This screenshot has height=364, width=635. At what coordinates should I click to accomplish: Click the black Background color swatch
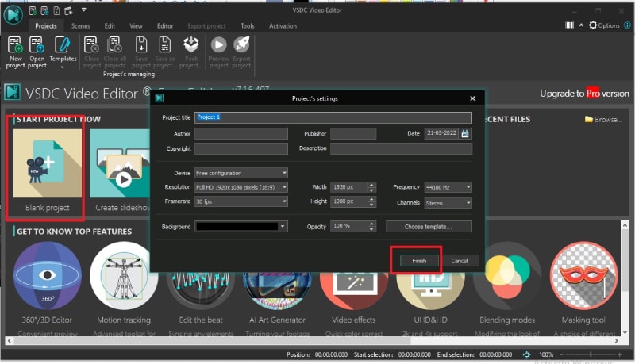click(237, 227)
